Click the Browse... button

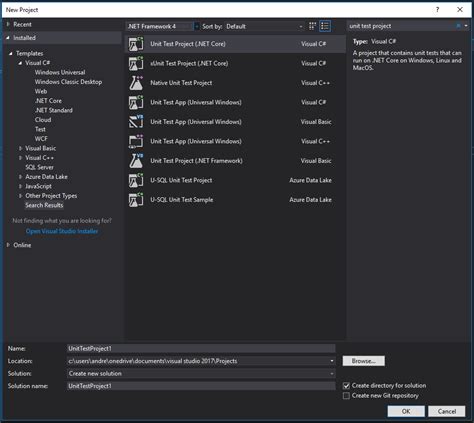coord(364,361)
